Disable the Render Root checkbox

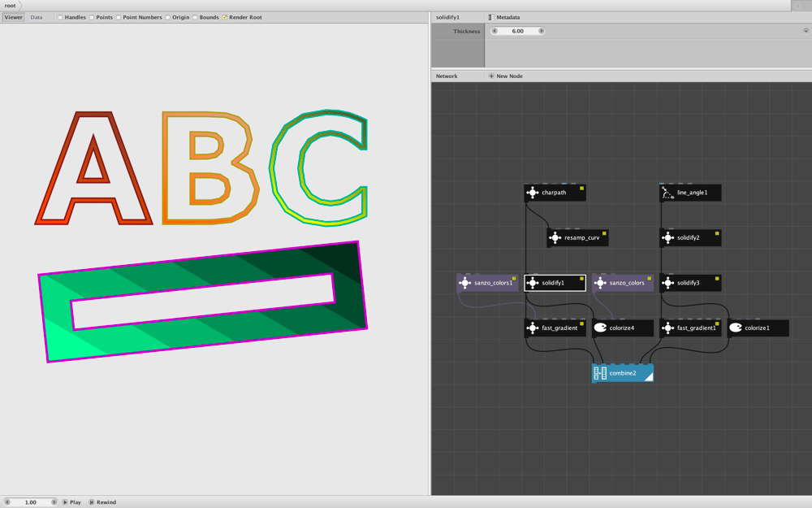225,18
